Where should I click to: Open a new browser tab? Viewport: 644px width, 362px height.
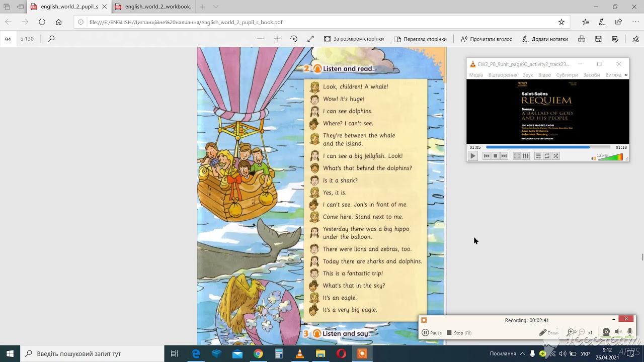(203, 7)
